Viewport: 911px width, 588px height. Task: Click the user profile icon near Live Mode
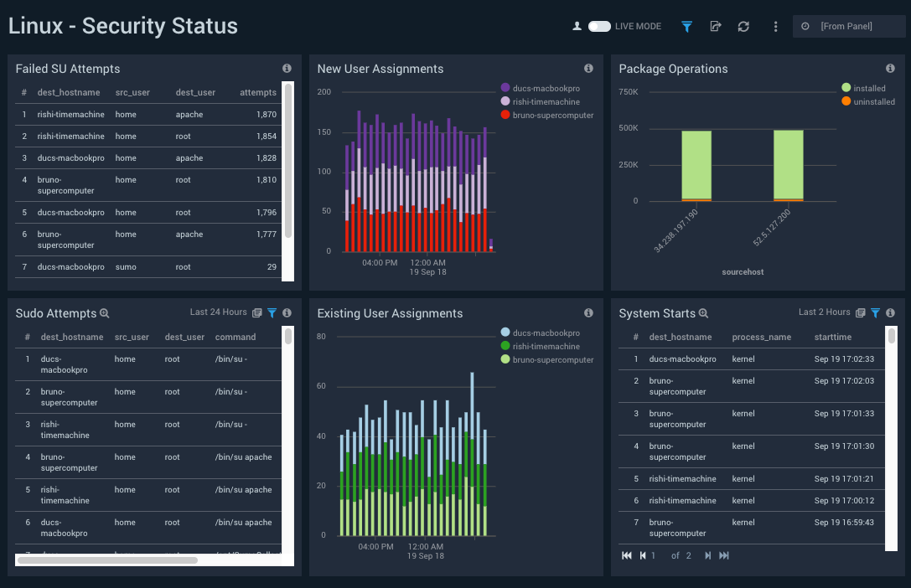(x=577, y=26)
